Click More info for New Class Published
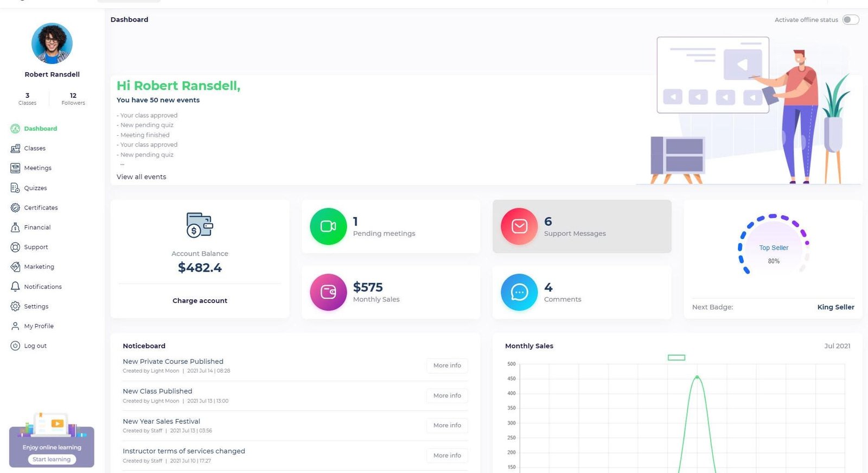This screenshot has height=473, width=868. click(447, 396)
